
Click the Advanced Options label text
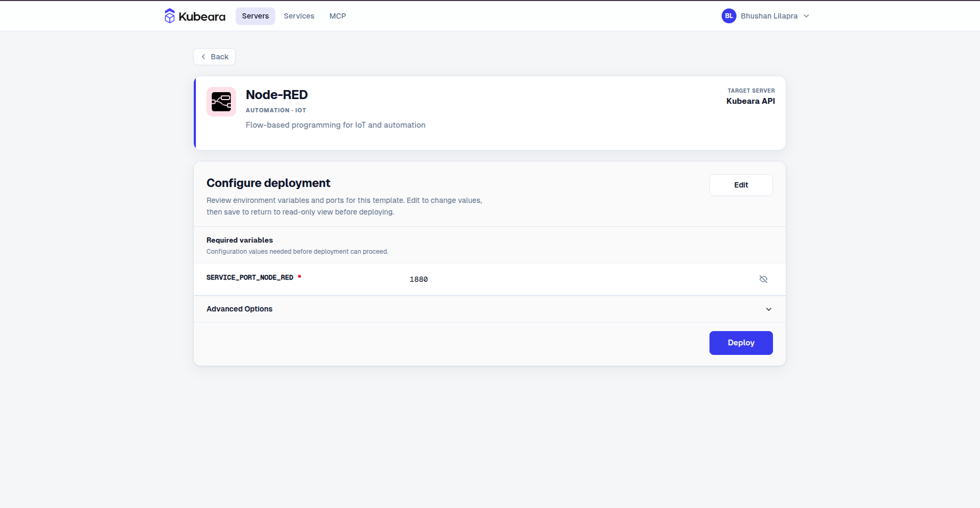pyautogui.click(x=239, y=309)
